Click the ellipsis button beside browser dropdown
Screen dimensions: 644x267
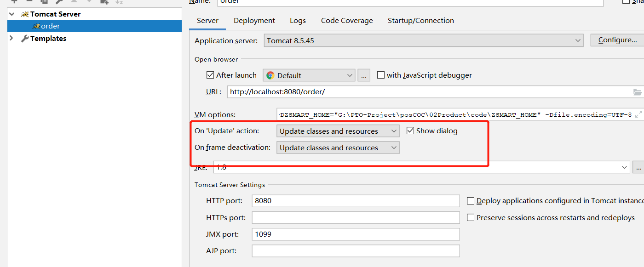364,75
